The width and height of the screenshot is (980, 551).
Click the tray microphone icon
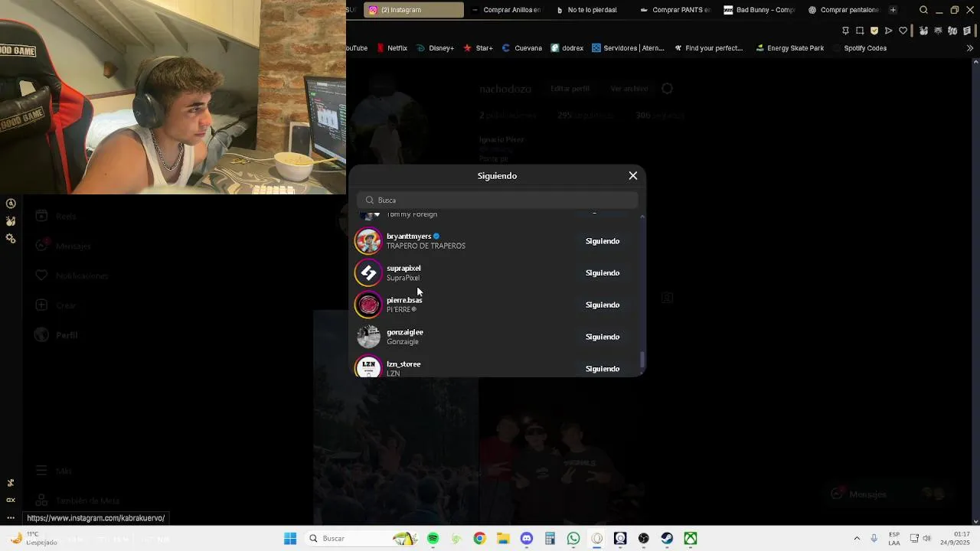point(874,539)
